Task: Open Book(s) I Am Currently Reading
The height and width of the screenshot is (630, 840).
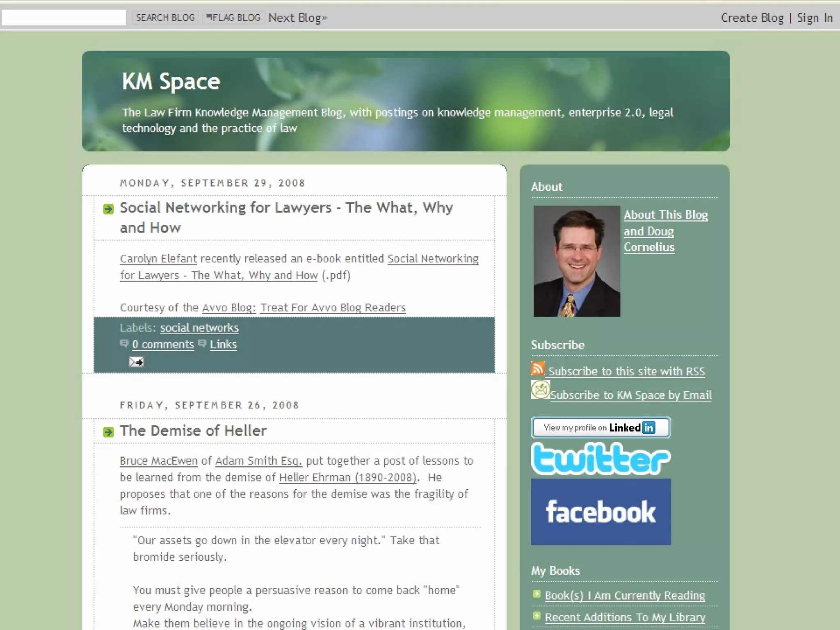Action: pyautogui.click(x=624, y=595)
